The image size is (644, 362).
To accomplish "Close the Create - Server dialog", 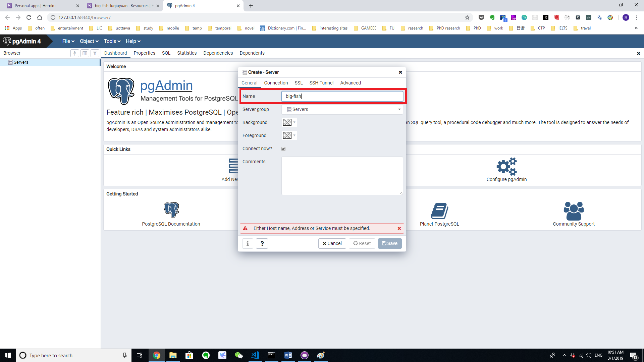I will coord(400,72).
